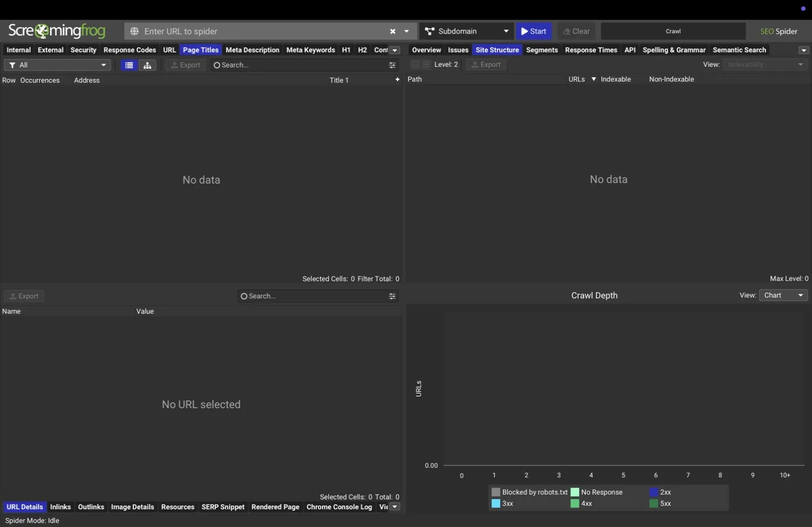The height and width of the screenshot is (527, 812).
Task: Open the Spelling & Grammar tab
Action: (x=674, y=50)
